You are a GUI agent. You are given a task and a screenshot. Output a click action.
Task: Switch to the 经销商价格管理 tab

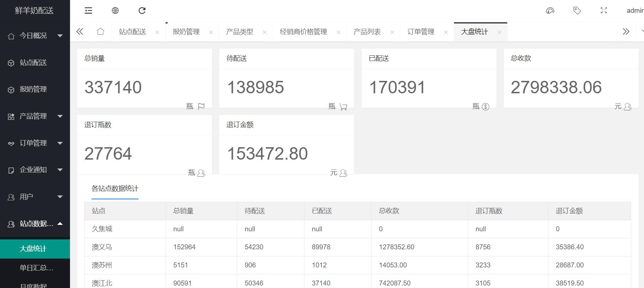click(303, 32)
